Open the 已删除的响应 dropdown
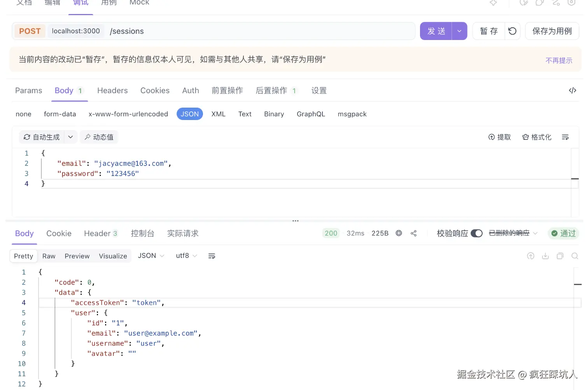The height and width of the screenshot is (390, 588). tap(513, 233)
